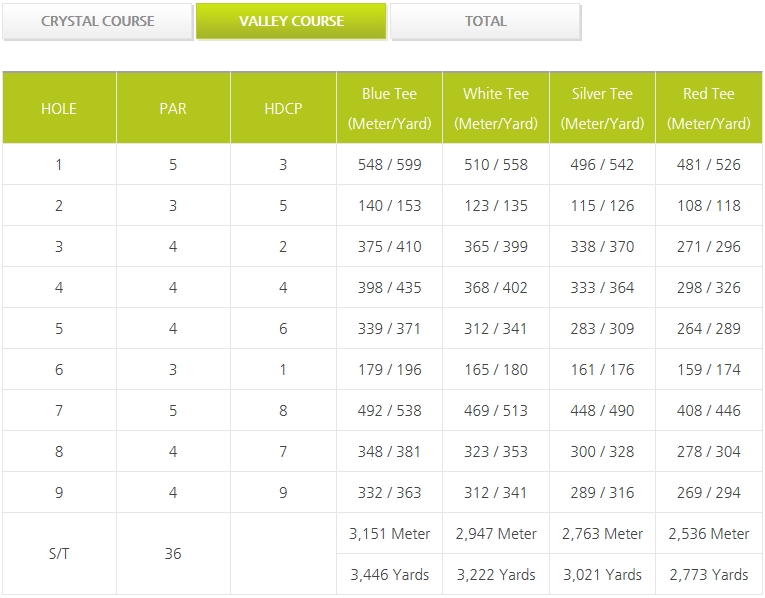Select the Valley Course tab
Image resolution: width=765 pixels, height=598 pixels.
[291, 21]
